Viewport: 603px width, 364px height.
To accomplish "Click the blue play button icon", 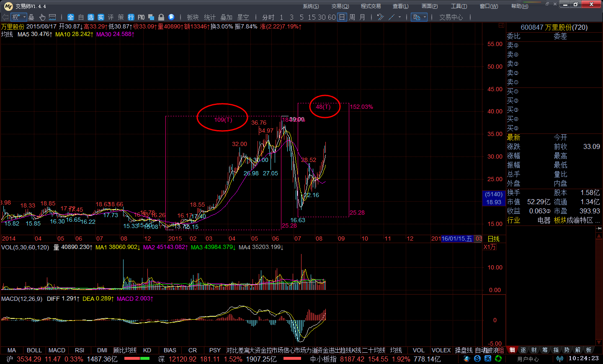I will (x=171, y=17).
